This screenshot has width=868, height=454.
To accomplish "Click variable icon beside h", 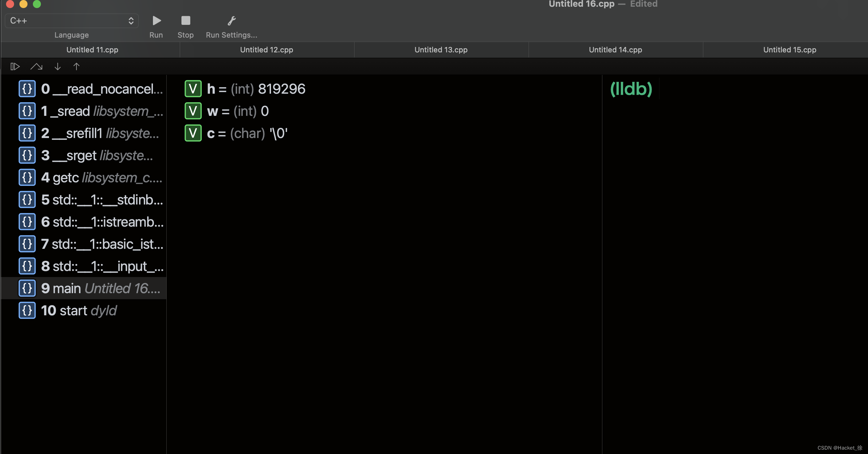I will coord(193,89).
